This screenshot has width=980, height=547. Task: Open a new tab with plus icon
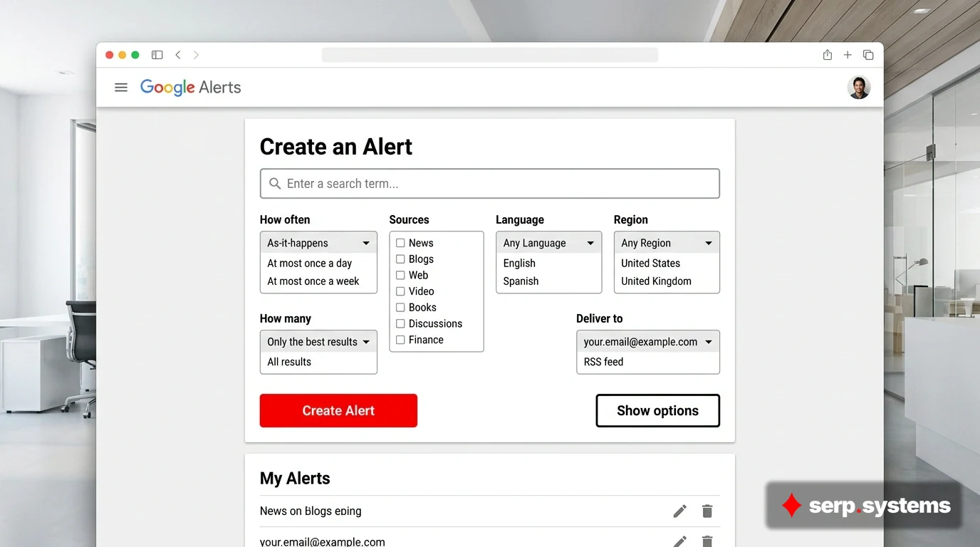[848, 55]
